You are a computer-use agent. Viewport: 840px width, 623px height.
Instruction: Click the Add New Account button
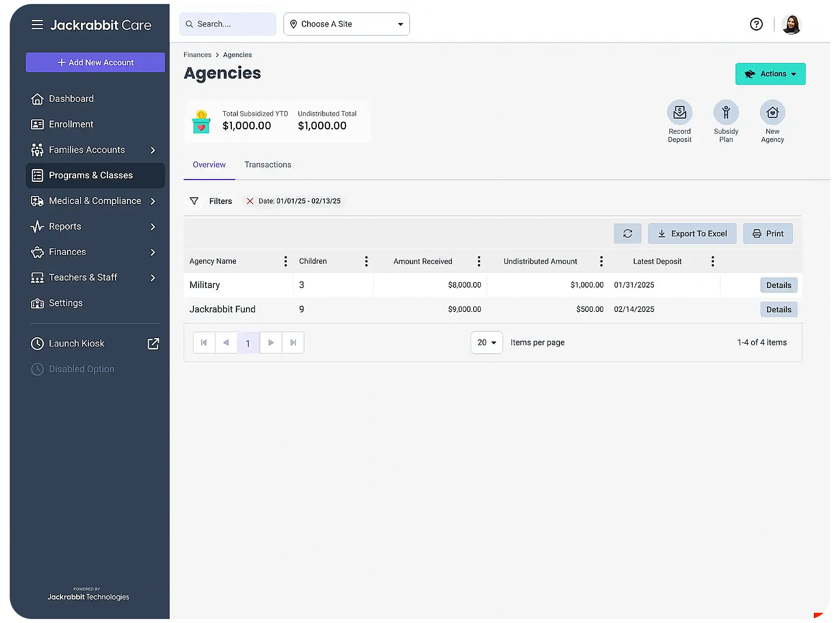click(x=95, y=62)
